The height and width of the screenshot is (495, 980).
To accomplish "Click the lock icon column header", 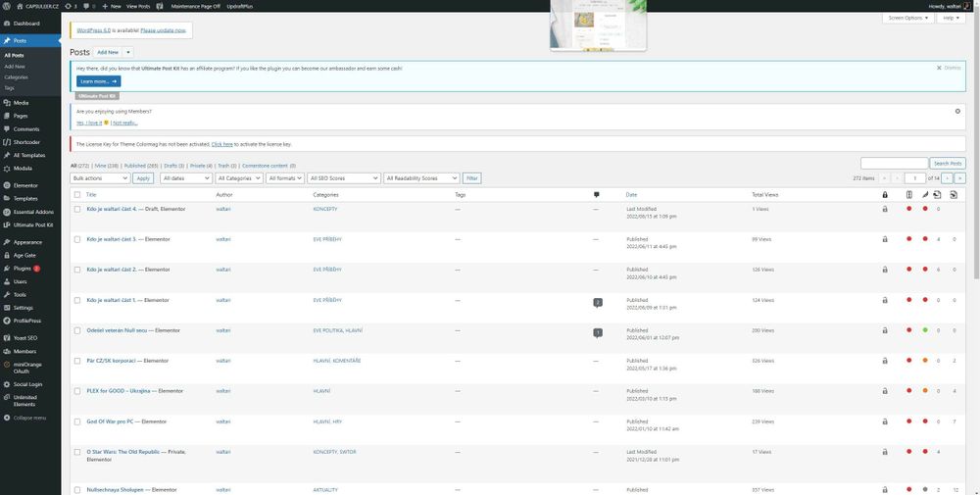I will coord(885,195).
